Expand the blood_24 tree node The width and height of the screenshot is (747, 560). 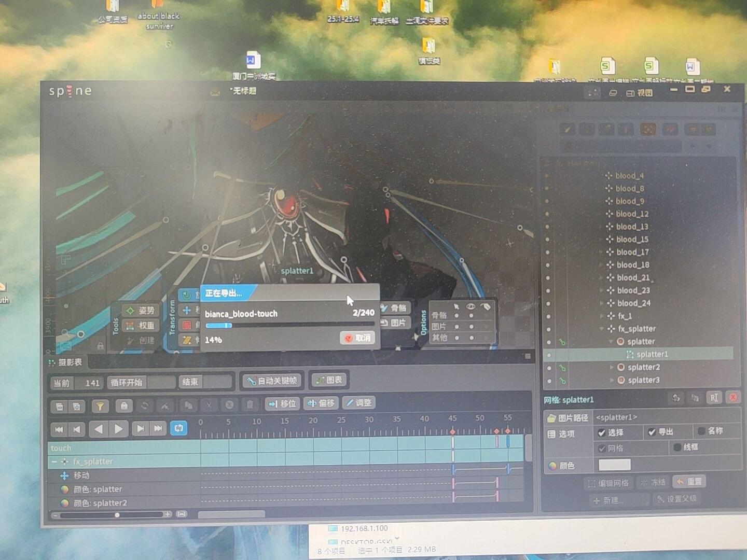tap(602, 303)
